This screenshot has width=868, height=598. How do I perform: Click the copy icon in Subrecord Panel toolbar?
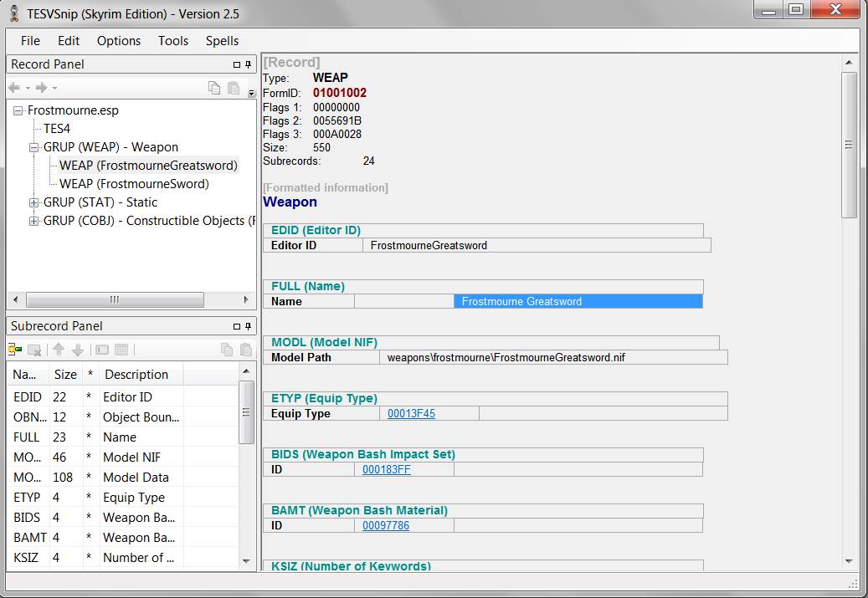(226, 350)
